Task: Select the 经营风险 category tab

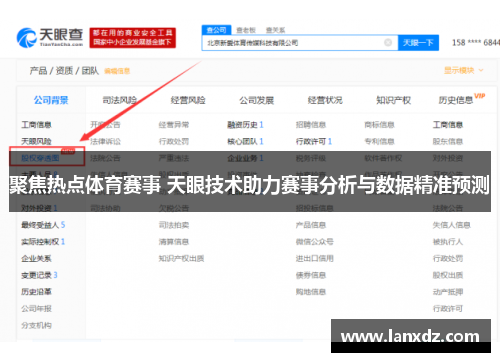Action: click(x=188, y=100)
